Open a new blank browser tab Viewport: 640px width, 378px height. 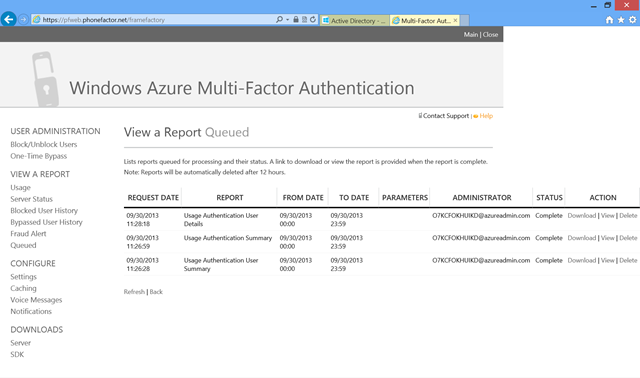(x=464, y=20)
